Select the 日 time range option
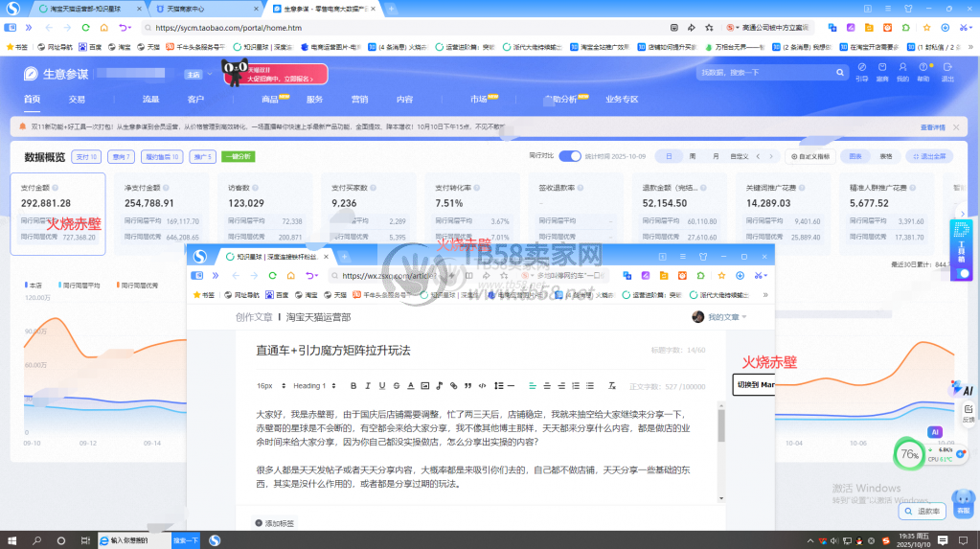This screenshot has width=980, height=549. click(x=669, y=156)
